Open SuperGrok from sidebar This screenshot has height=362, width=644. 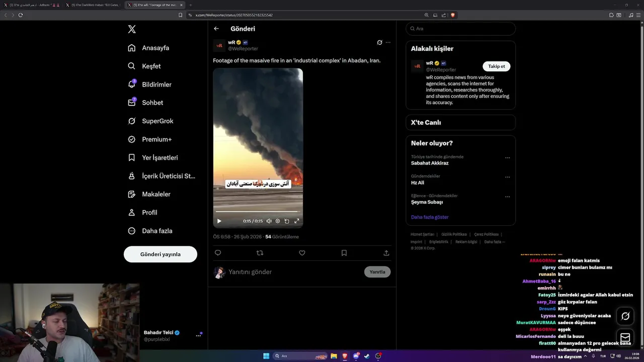click(x=150, y=121)
